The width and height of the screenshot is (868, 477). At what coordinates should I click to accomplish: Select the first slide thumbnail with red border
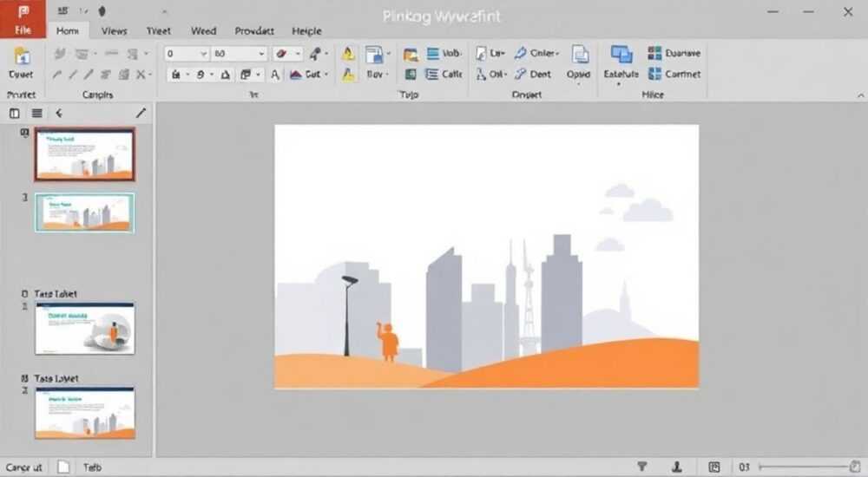tap(85, 154)
